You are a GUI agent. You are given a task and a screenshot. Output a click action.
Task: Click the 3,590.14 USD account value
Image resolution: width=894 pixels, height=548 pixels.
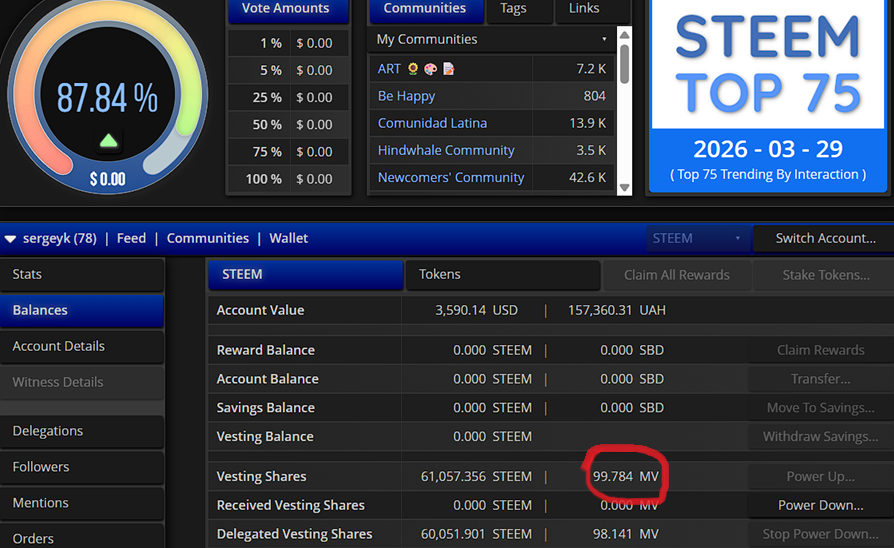pos(477,310)
